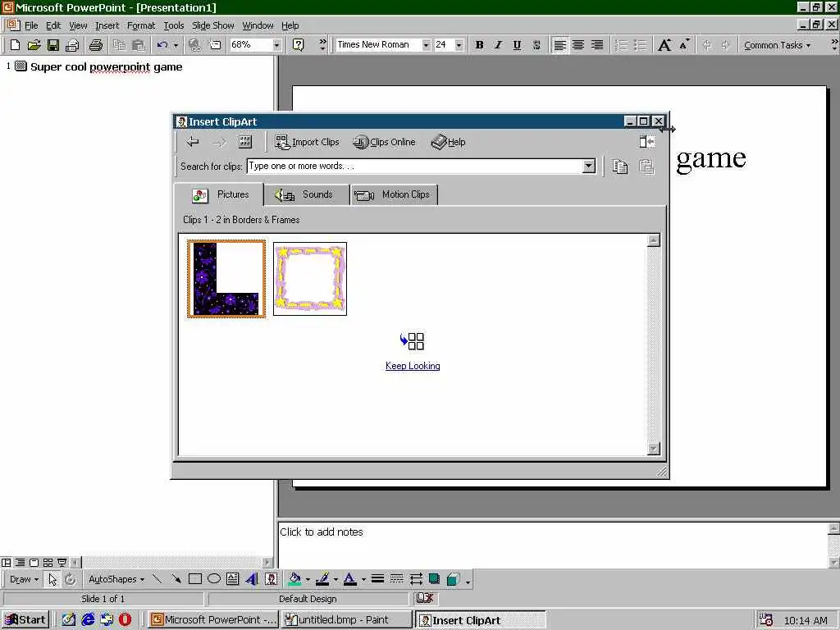The image size is (840, 630).
Task: Decrease font size with small A icon
Action: point(684,45)
